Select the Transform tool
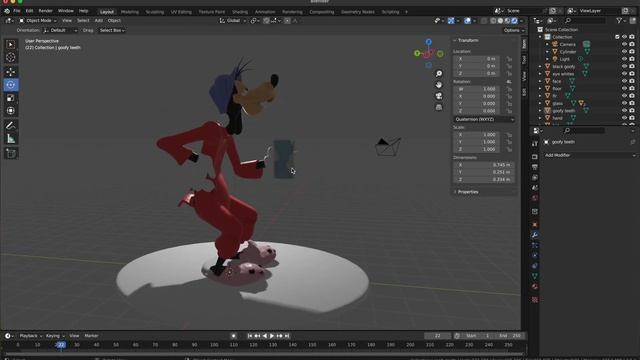Image resolution: width=640 pixels, height=360 pixels. [x=11, y=111]
